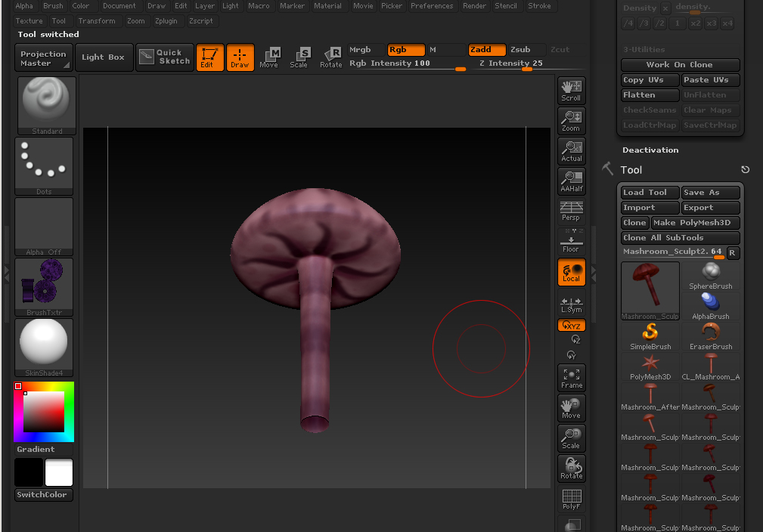Toggle Rgb painting mode

click(406, 50)
